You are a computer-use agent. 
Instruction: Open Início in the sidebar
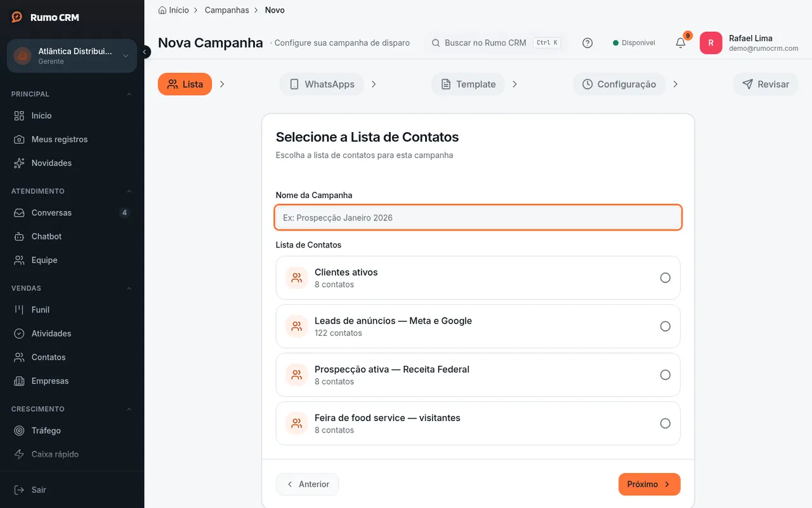click(x=72, y=116)
